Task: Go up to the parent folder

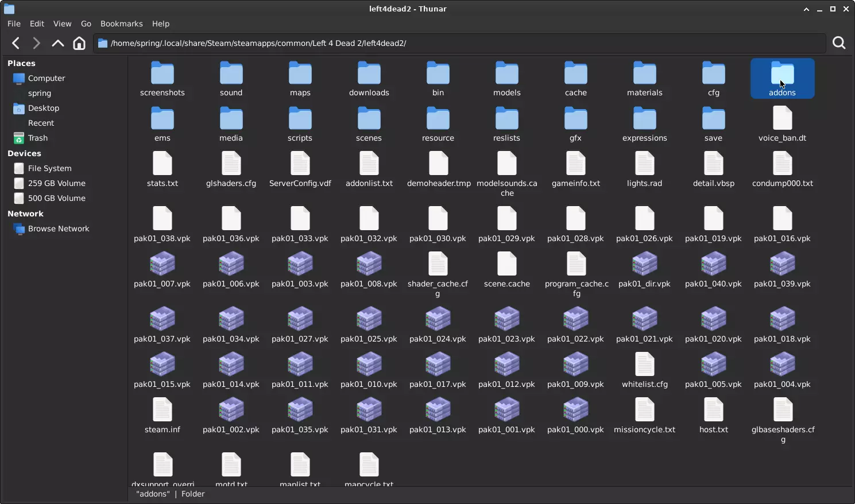Action: click(x=57, y=43)
